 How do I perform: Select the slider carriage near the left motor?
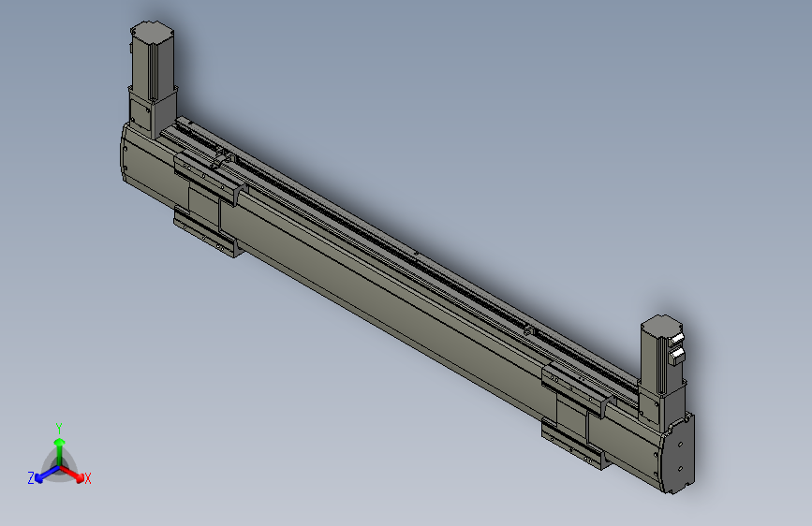tap(207, 204)
